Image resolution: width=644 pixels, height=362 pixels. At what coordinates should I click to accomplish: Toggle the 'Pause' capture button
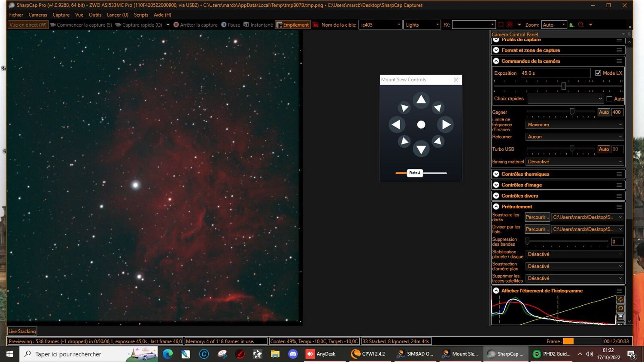coord(231,25)
